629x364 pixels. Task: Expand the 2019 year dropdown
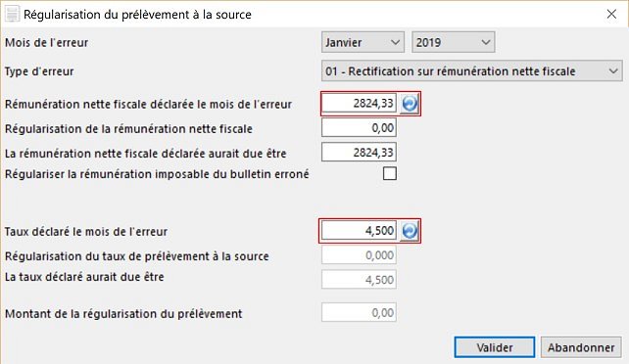(454, 42)
